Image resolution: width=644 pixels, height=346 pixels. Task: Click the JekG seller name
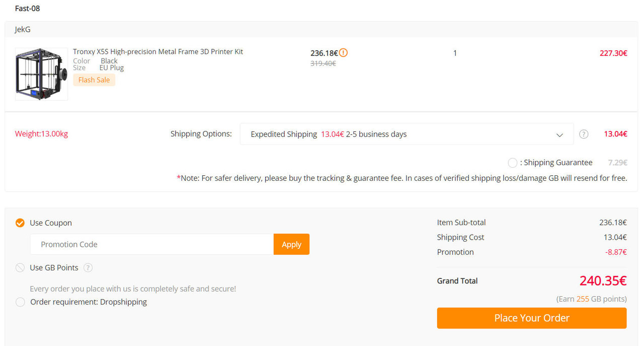[x=23, y=29]
